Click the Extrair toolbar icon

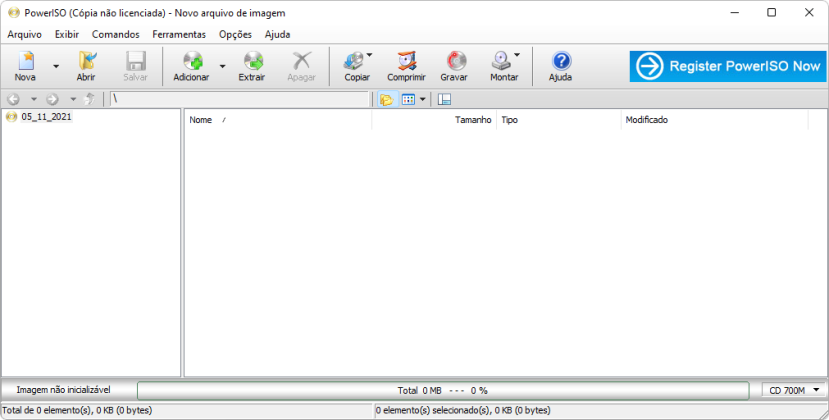tap(252, 66)
